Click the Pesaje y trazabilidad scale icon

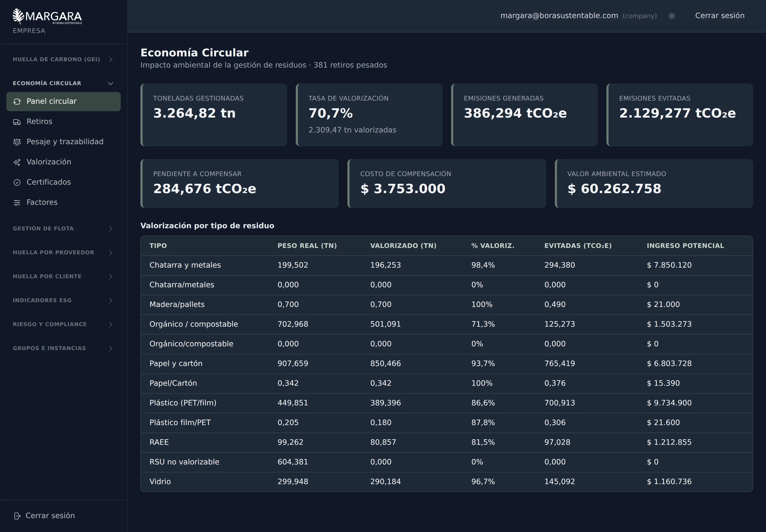click(17, 142)
